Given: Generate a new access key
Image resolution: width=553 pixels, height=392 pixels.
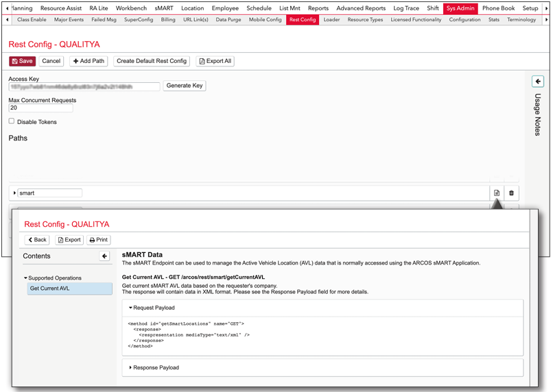Looking at the screenshot, I should [185, 86].
